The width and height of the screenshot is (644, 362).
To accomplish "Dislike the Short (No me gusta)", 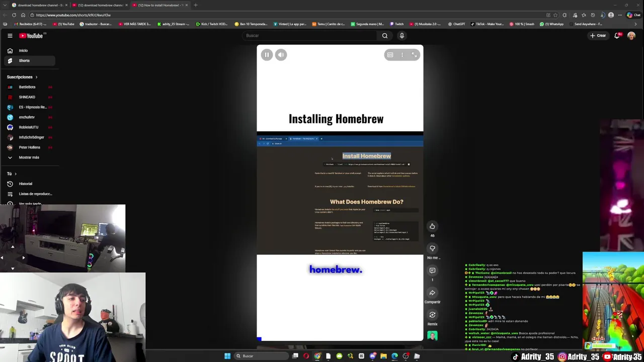I will click(432, 248).
